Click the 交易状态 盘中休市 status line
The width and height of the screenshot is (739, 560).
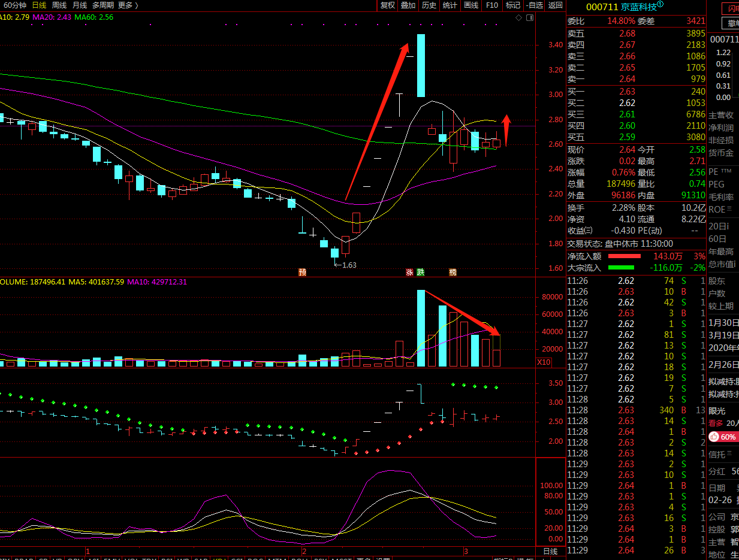[620, 244]
